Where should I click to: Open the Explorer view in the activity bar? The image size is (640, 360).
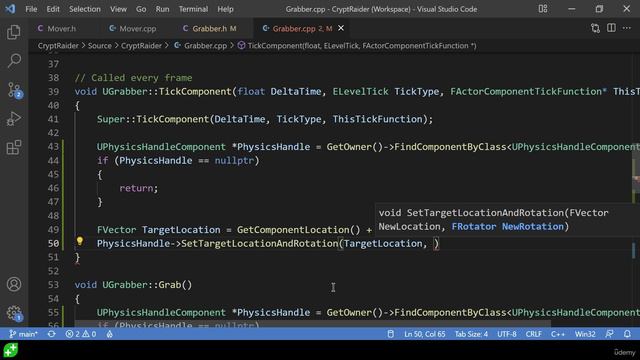[x=13, y=32]
